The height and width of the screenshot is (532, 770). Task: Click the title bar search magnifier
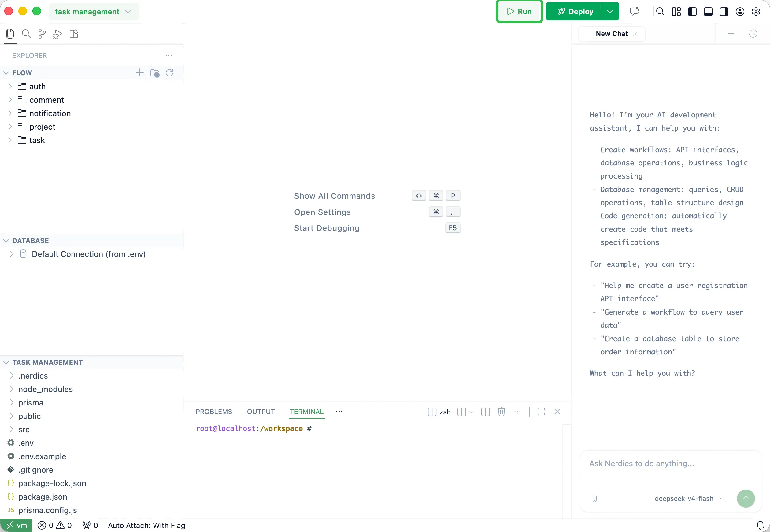click(660, 12)
